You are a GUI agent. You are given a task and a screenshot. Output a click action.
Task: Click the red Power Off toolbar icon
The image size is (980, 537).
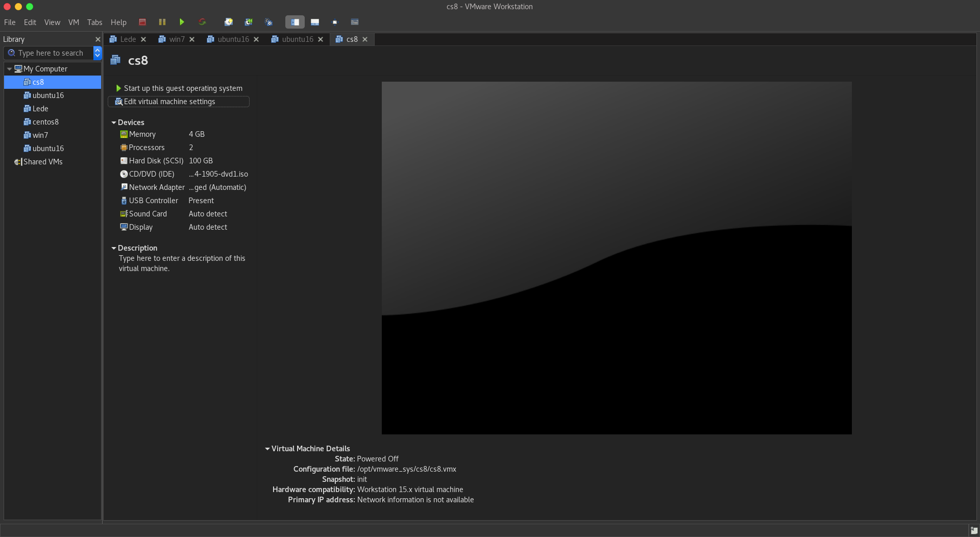[x=142, y=22]
